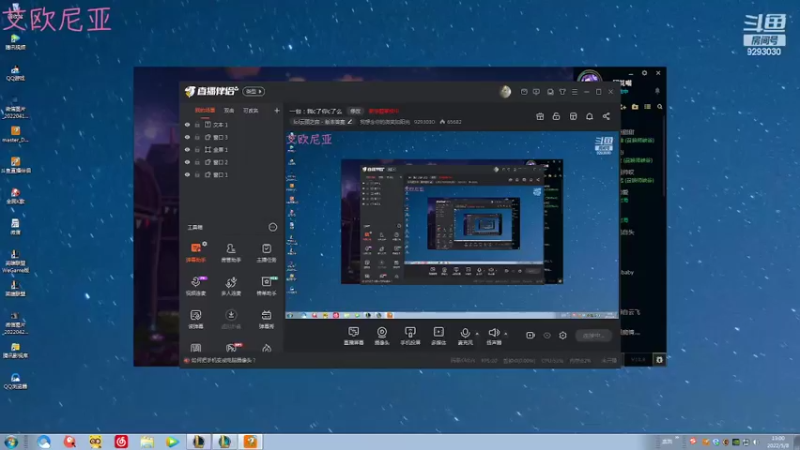Screen dimensions: 800x450
Task: Open the 弹幕助手 tool with the orange icon
Action: [196, 253]
